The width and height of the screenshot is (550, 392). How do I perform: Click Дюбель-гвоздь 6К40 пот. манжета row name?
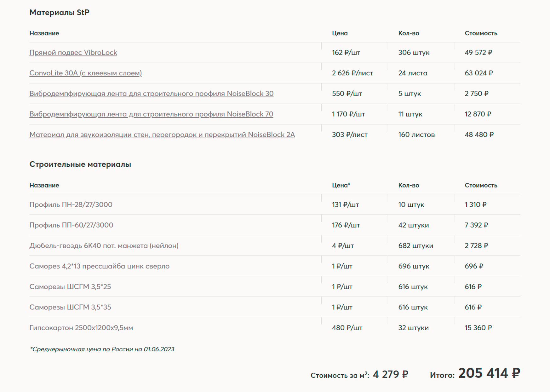point(104,245)
